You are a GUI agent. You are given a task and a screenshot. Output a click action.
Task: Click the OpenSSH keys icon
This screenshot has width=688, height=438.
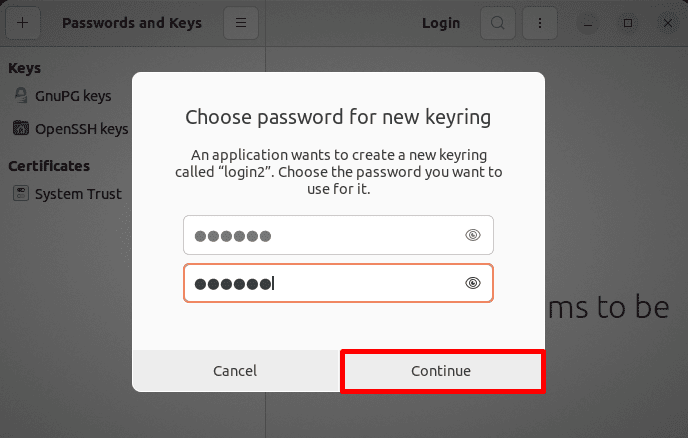(x=20, y=129)
